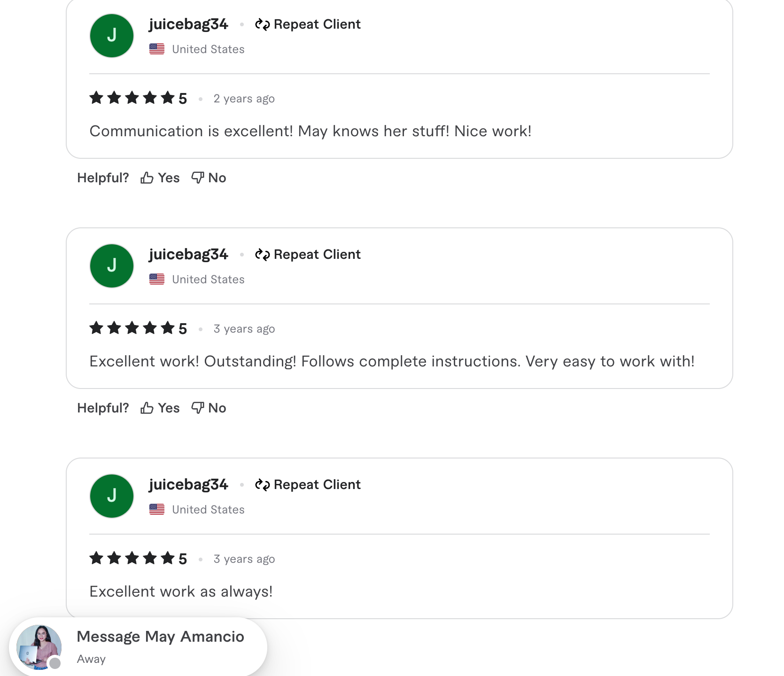784x676 pixels.
Task: Click the US flag icon in 2-years-ago review
Action: [157, 49]
